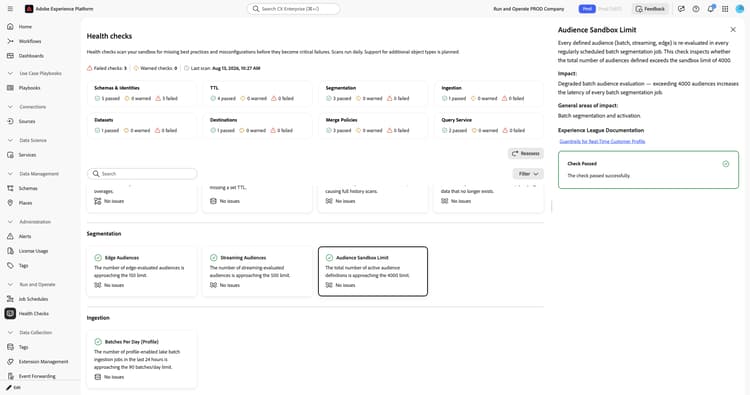
Task: Collapse the Use Case Playbooks section
Action: (x=10, y=73)
